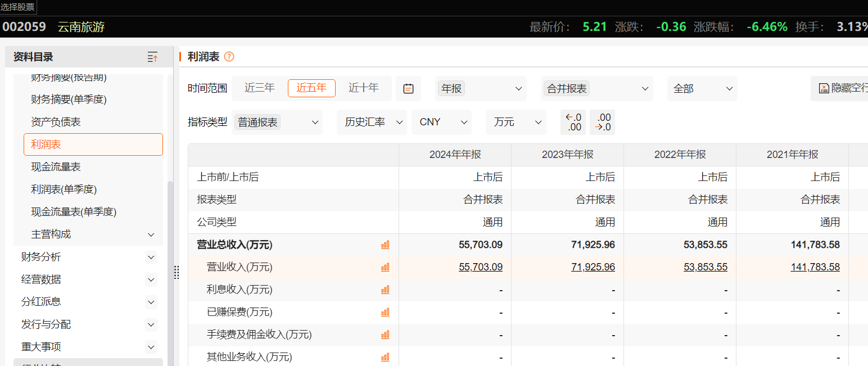Select the 近三年 time range
868x366 pixels.
[260, 88]
